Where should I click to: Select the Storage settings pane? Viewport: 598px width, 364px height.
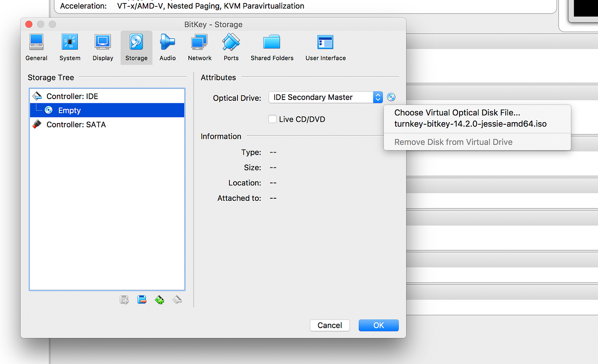136,48
